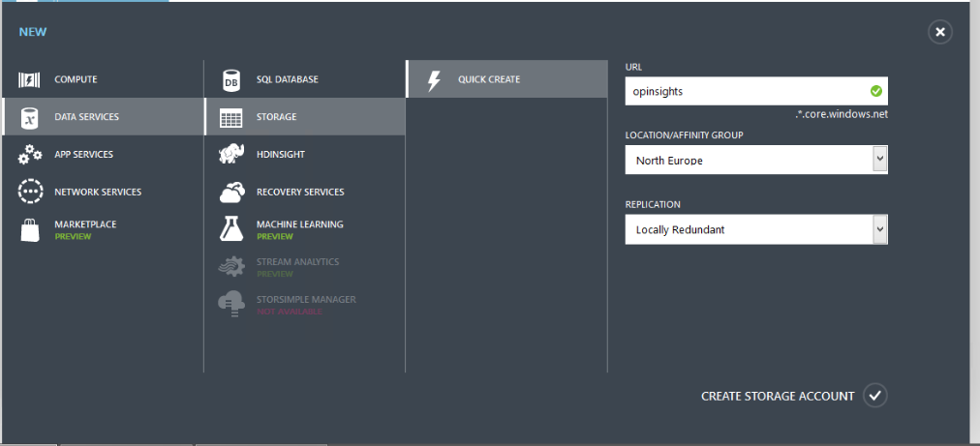Viewport: 980px width, 446px height.
Task: Click the Recovery Services cloud icon
Action: tap(231, 193)
